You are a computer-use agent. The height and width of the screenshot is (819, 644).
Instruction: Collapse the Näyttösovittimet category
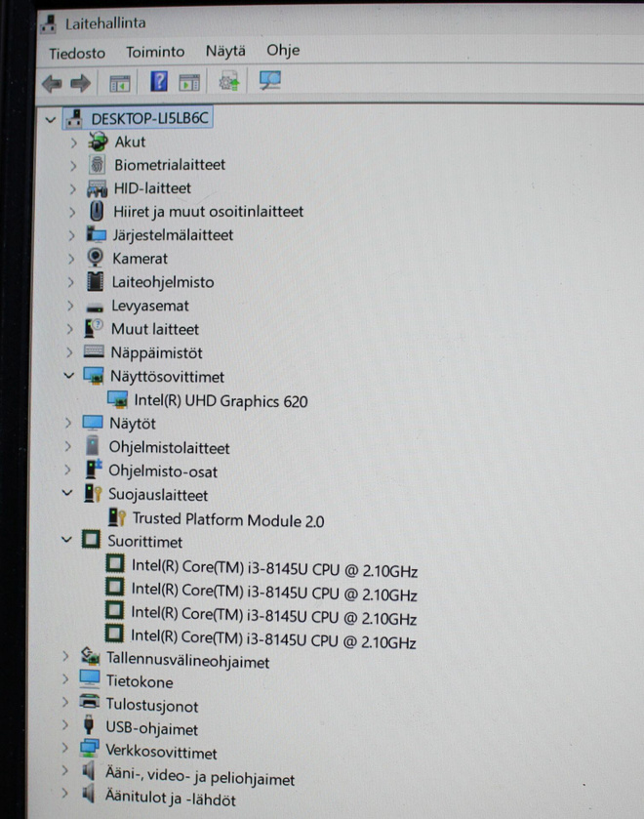[69, 375]
